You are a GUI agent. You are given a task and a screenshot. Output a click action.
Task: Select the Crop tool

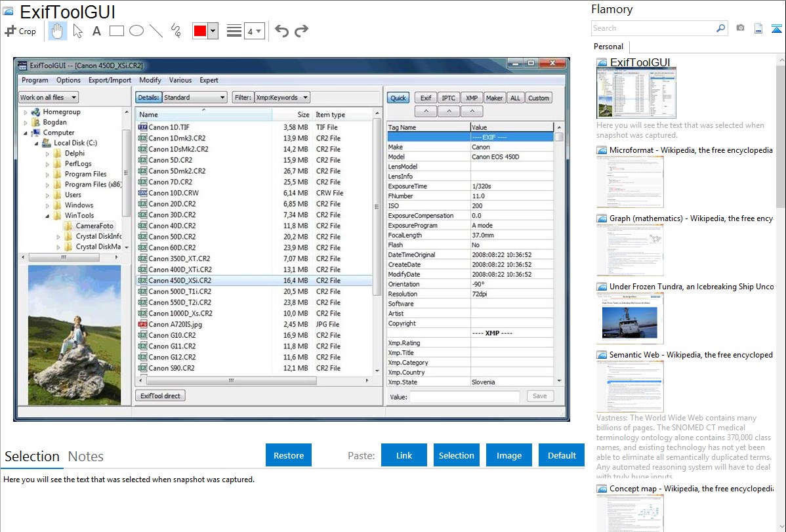click(20, 31)
